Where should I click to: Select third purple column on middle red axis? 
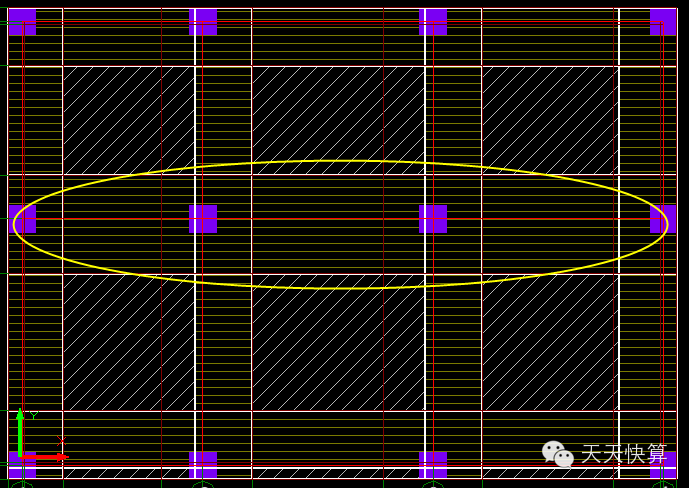pos(433,219)
